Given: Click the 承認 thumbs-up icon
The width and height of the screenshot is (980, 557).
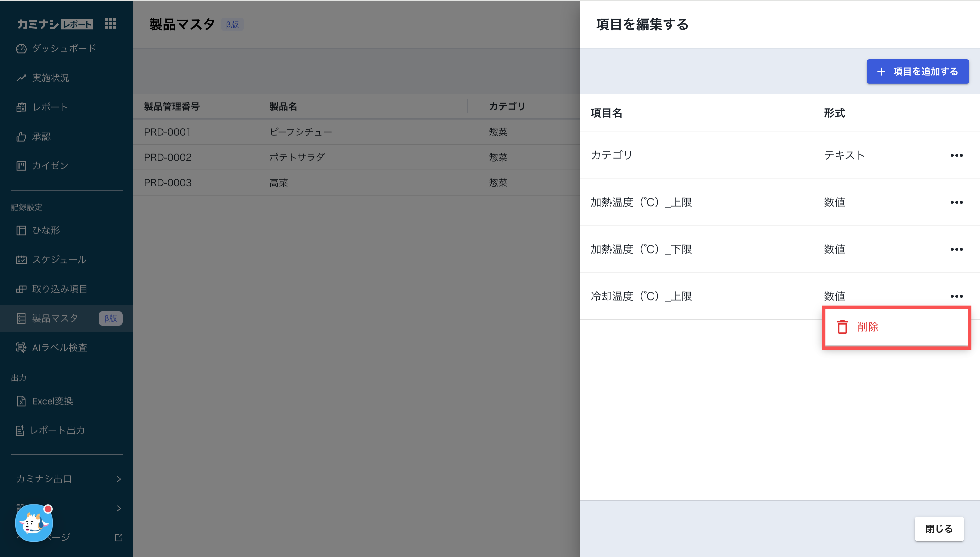Looking at the screenshot, I should point(21,137).
